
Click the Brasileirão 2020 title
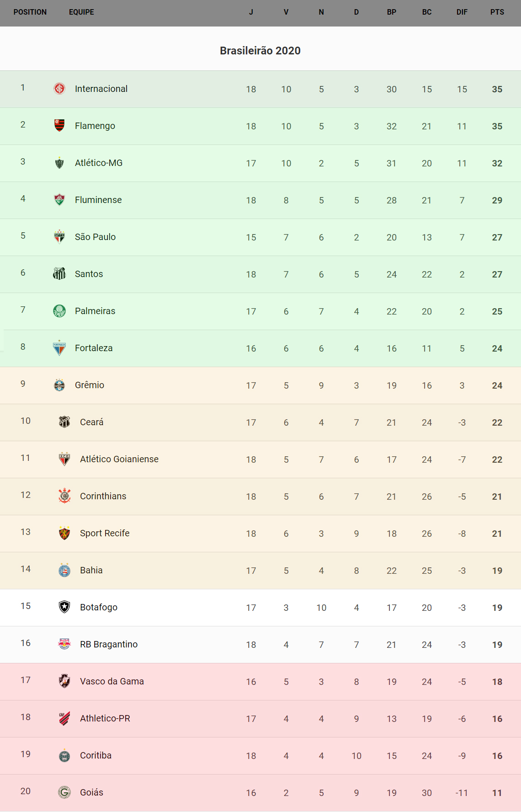pos(260,51)
